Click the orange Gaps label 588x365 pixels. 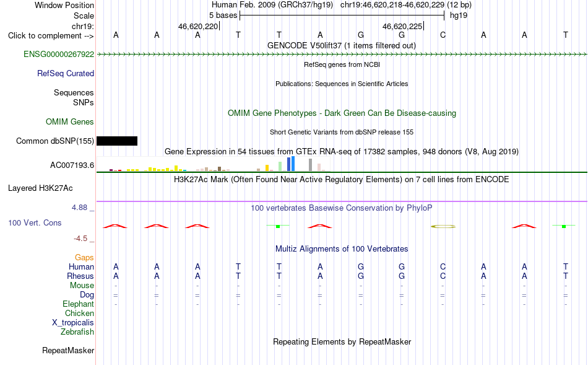[x=84, y=257]
